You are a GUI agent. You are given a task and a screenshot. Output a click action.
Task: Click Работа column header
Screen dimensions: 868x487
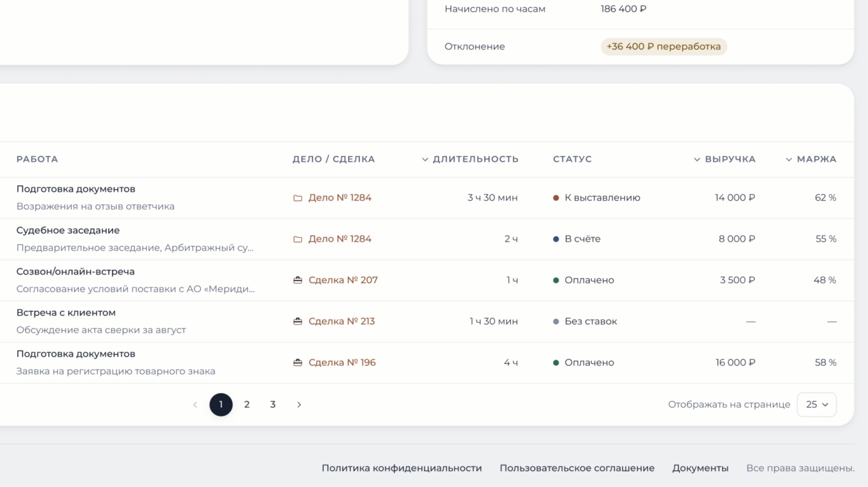click(37, 159)
